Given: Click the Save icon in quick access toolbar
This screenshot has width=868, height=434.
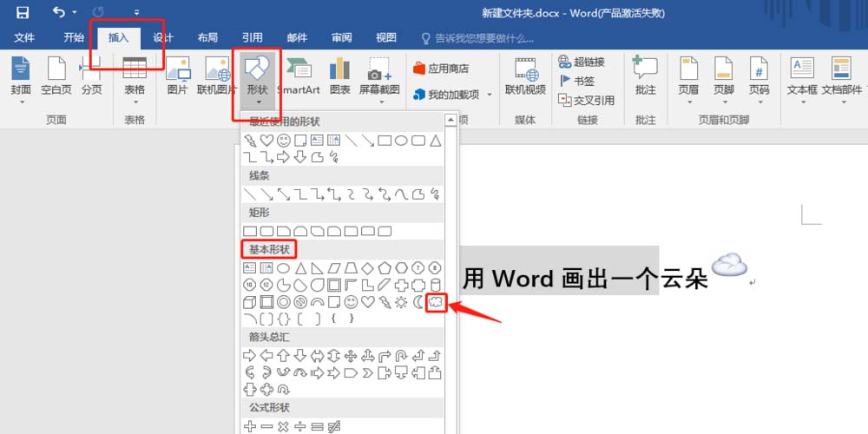Looking at the screenshot, I should (x=23, y=11).
